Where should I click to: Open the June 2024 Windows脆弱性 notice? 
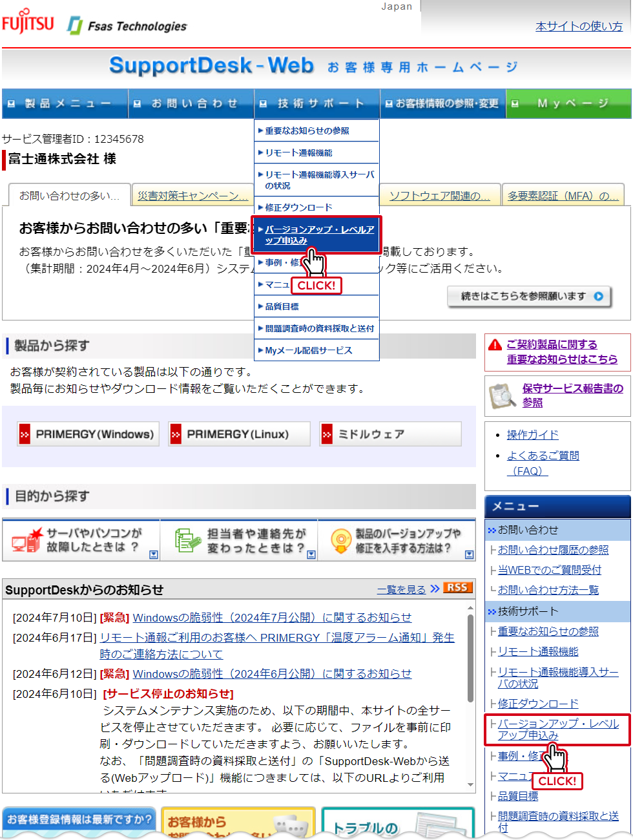pos(272,674)
